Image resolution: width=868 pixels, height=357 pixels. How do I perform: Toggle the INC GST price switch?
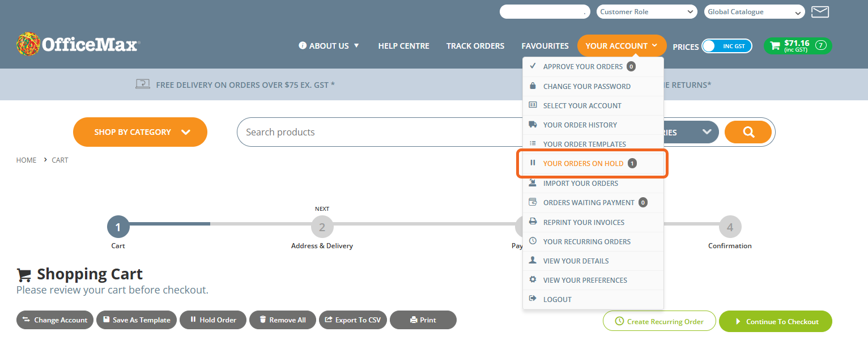pos(727,46)
